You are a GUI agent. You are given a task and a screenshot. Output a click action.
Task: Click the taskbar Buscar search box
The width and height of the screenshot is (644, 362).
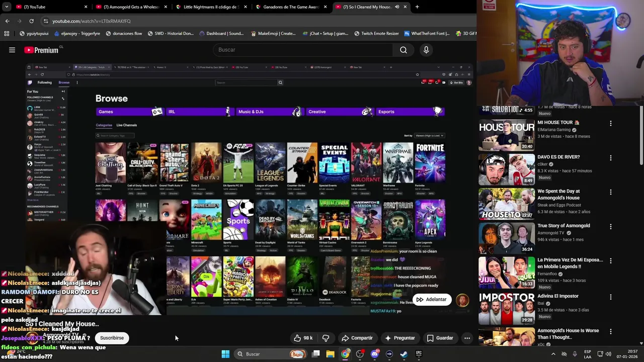point(270,354)
